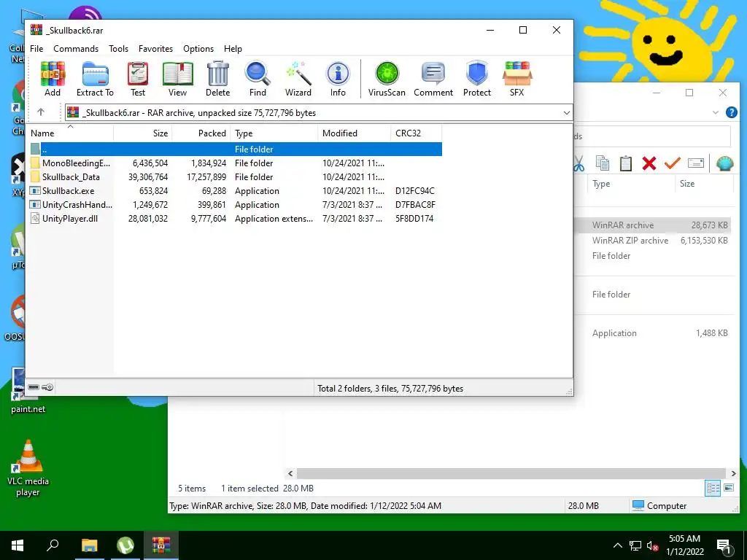Viewport: 747px width, 560px height.
Task: Open the View toolbar icon
Action: (178, 79)
